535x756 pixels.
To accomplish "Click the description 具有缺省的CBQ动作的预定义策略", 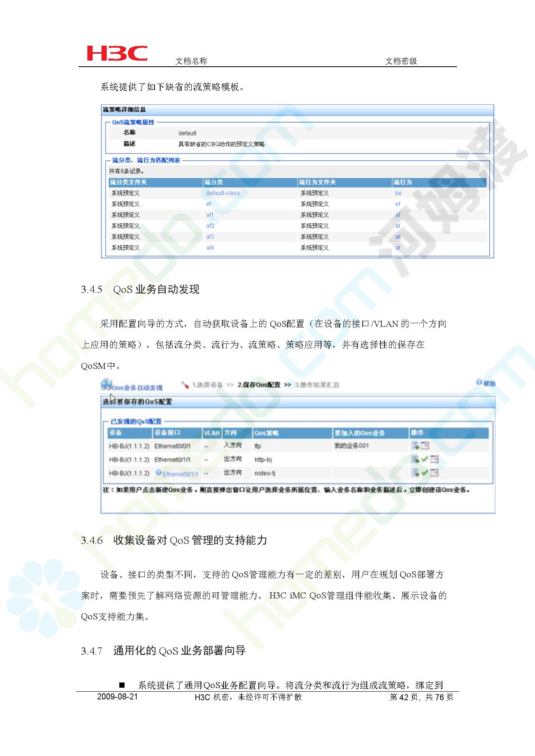I will [222, 144].
